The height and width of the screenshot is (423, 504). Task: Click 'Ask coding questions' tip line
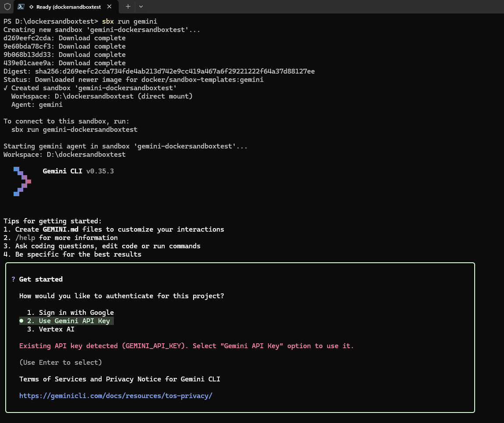click(102, 246)
